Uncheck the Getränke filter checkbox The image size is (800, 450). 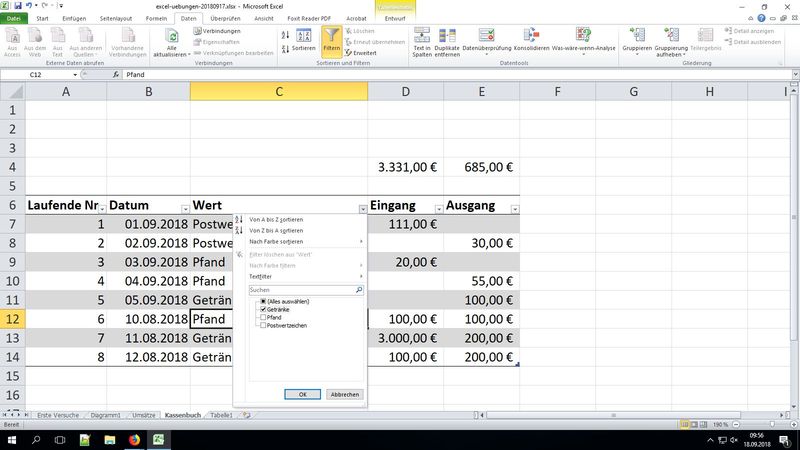pyautogui.click(x=263, y=310)
